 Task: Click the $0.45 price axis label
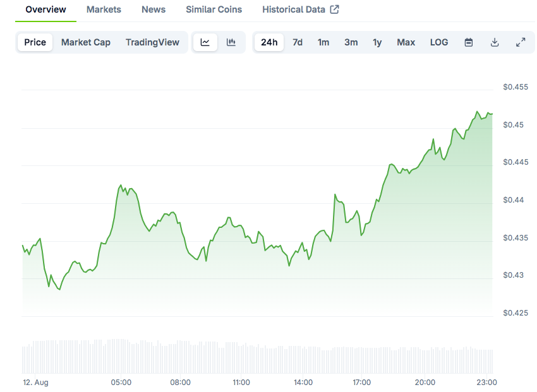(514, 125)
